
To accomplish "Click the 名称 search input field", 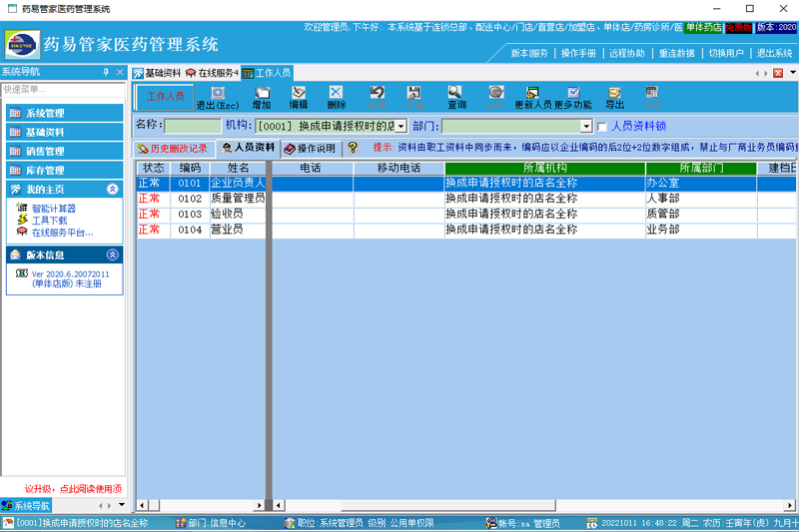I will (x=193, y=126).
